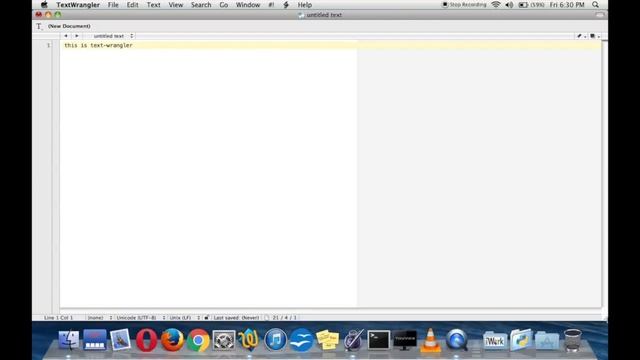This screenshot has height=360, width=640.
Task: Open the Text menu
Action: (153, 5)
